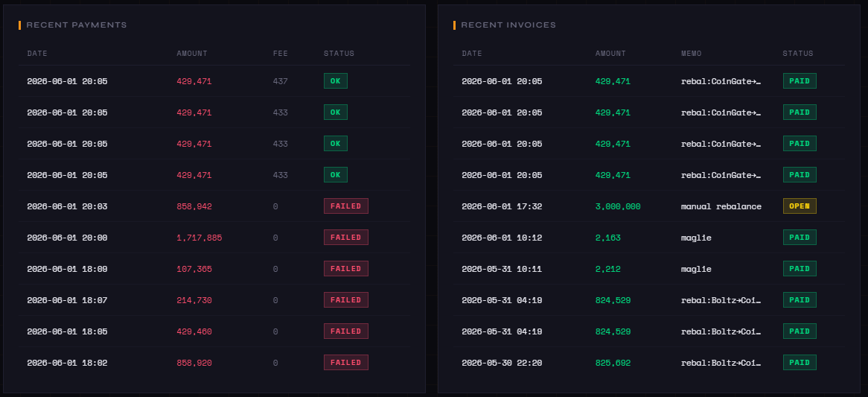Image resolution: width=868 pixels, height=397 pixels.
Task: Click the OK badge in the fee 437 row
Action: tap(336, 81)
